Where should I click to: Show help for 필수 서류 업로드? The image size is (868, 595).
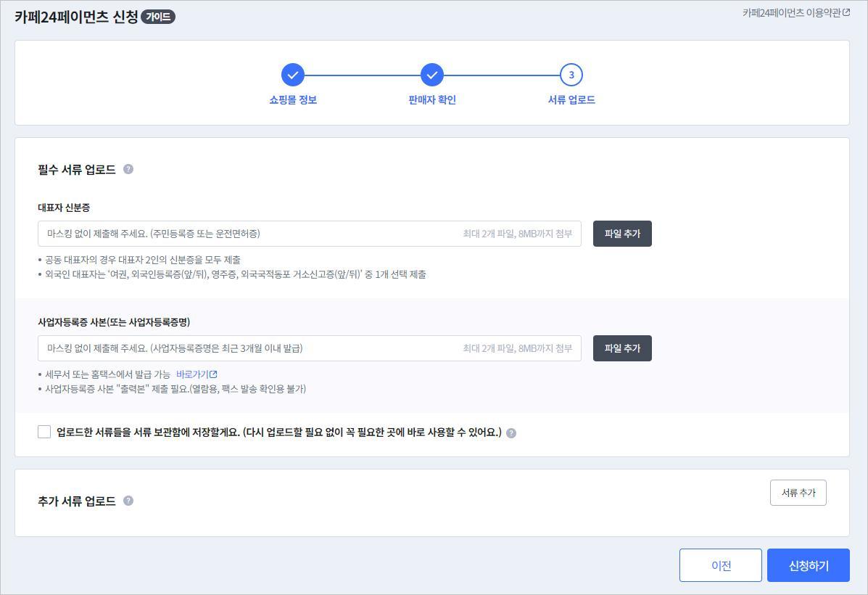(128, 169)
